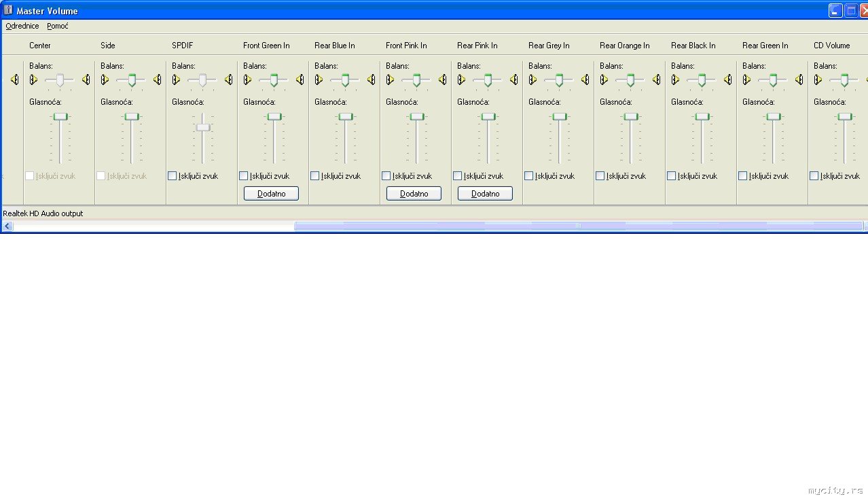Click right speaker icon in Front Green In
The width and height of the screenshot is (868, 499).
(300, 80)
